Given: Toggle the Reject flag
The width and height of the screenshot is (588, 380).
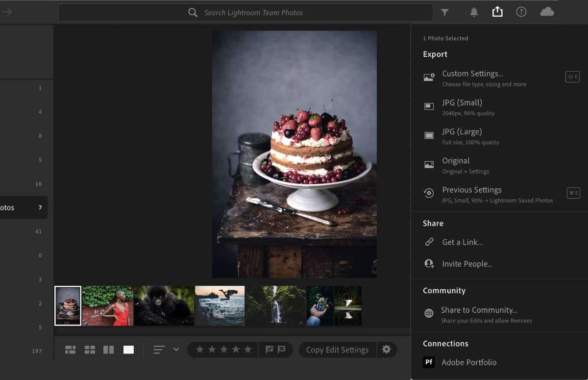Looking at the screenshot, I should tap(281, 350).
